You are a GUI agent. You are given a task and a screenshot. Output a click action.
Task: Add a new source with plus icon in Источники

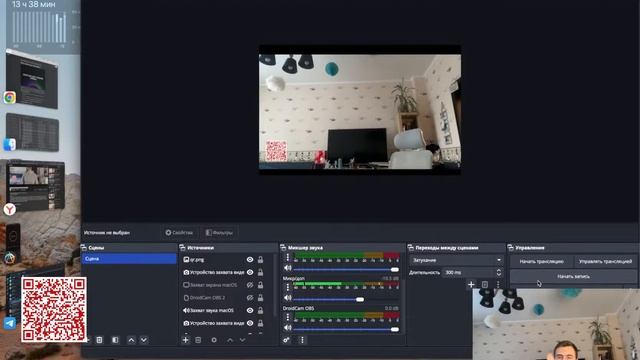pyautogui.click(x=186, y=340)
